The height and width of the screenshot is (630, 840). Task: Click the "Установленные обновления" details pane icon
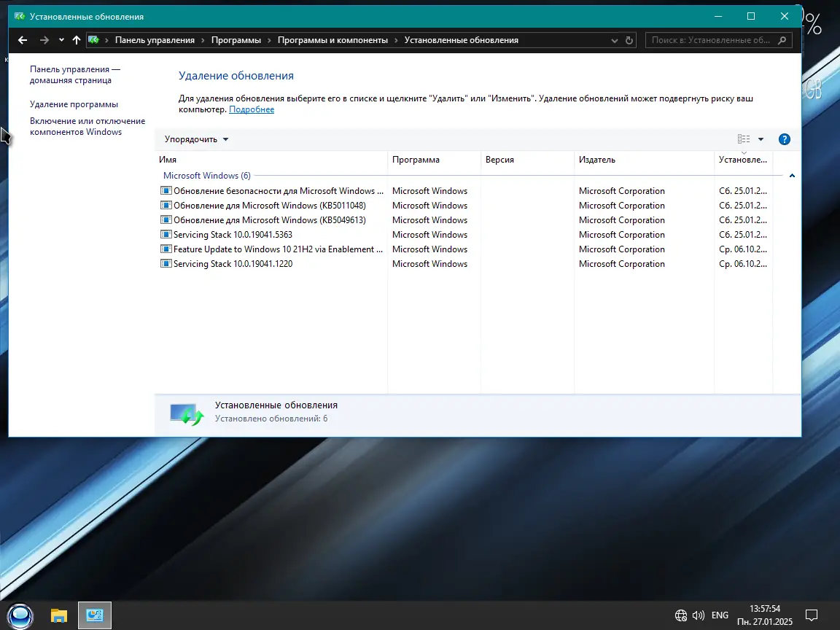point(187,414)
